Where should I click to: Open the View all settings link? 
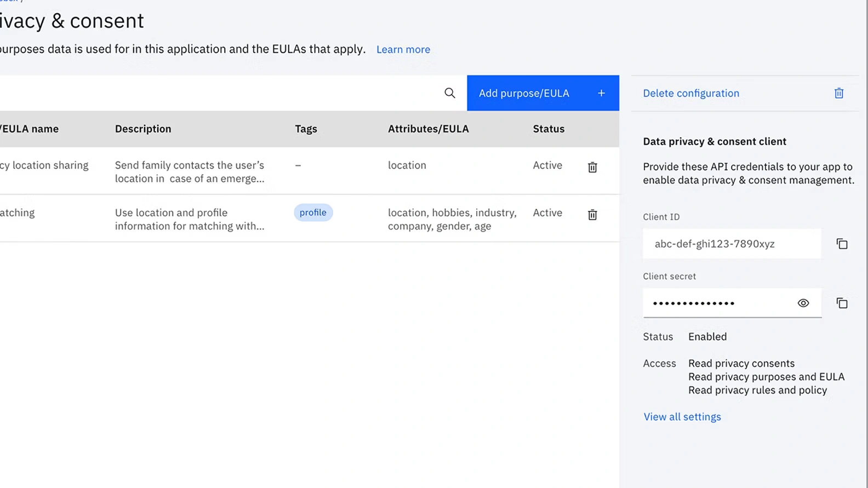click(682, 417)
